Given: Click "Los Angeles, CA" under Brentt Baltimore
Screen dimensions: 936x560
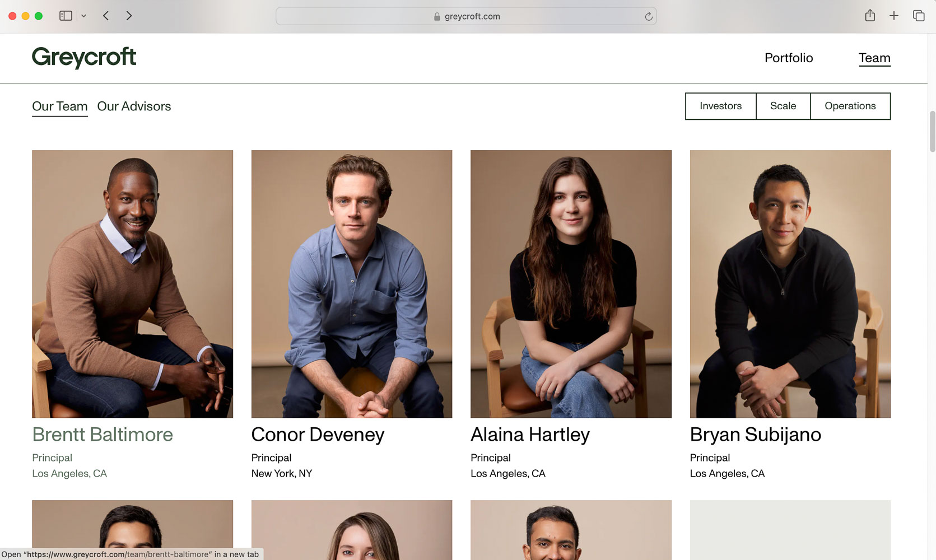Looking at the screenshot, I should pyautogui.click(x=69, y=474).
